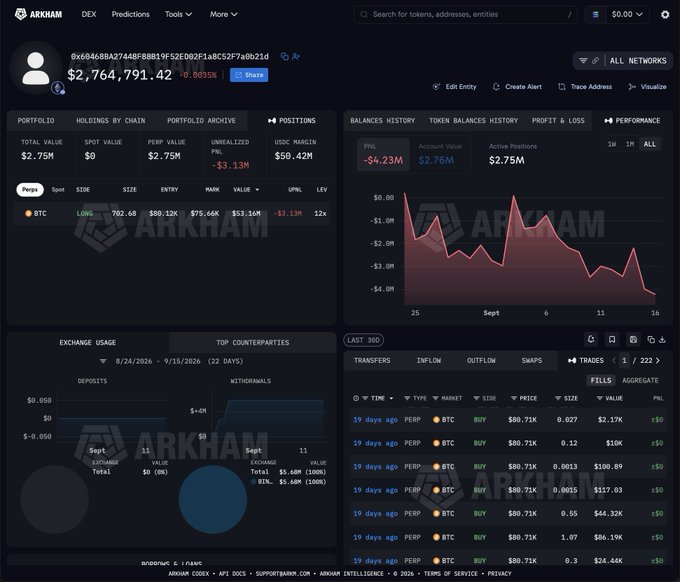The height and width of the screenshot is (582, 680).
Task: Click the gray deposits pie chart
Action: (55, 500)
